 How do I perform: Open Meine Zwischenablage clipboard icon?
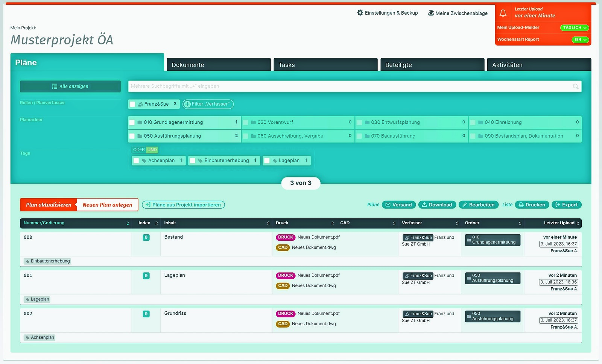pos(431,13)
